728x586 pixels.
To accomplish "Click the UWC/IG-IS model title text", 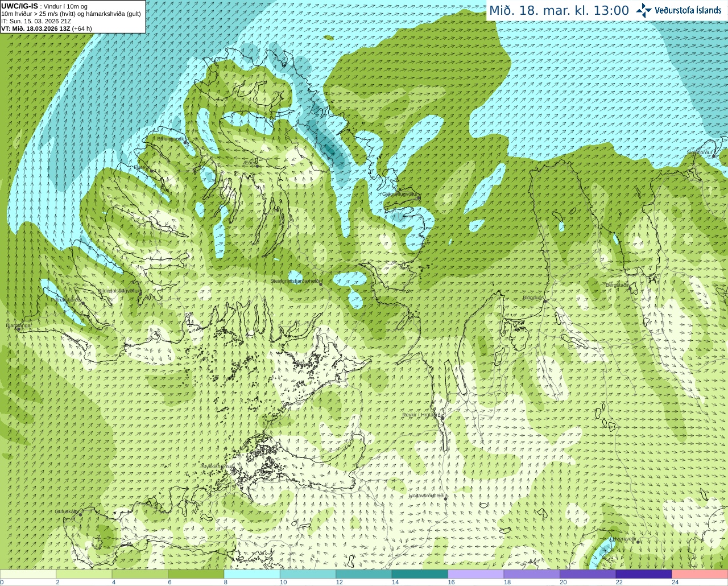I will coord(20,6).
